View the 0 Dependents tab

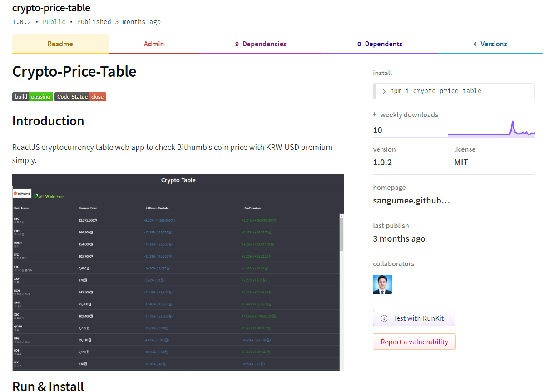pos(380,44)
